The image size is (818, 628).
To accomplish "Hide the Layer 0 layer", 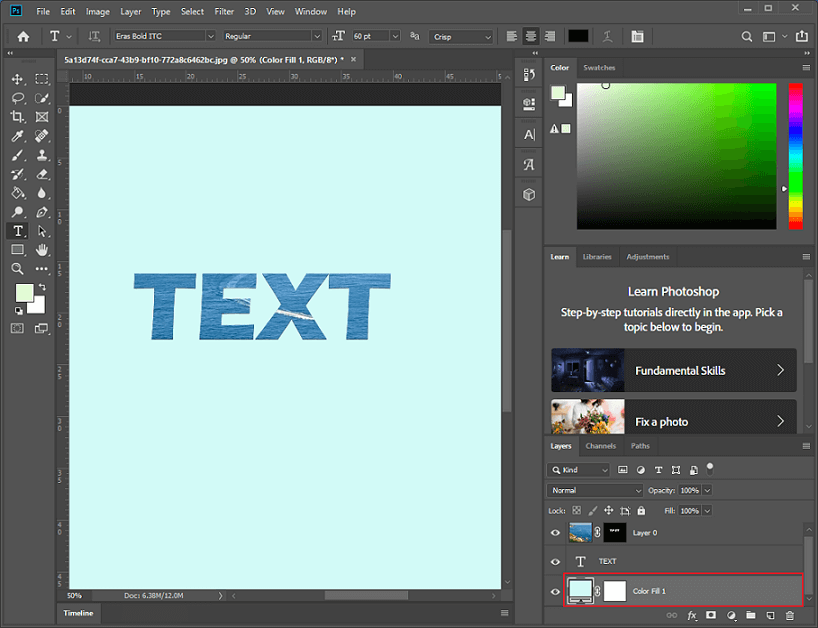I will 555,532.
